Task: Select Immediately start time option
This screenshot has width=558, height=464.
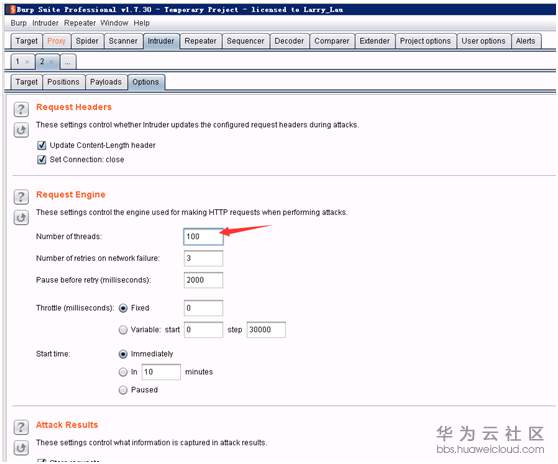Action: click(123, 354)
